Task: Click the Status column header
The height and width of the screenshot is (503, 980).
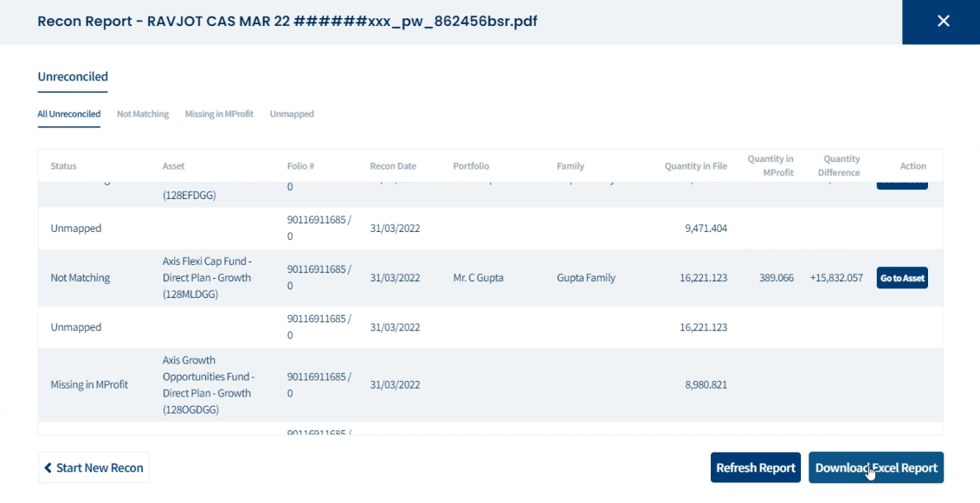Action: pos(63,166)
